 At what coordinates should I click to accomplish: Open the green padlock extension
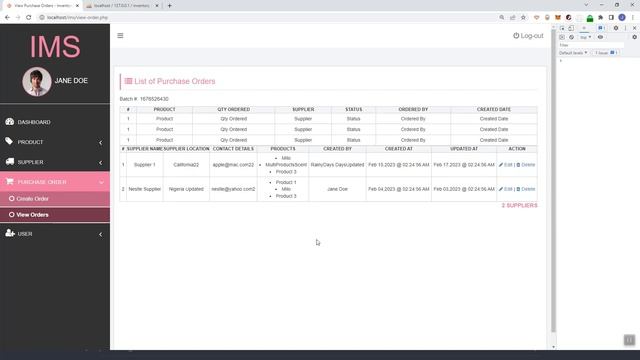coord(590,18)
